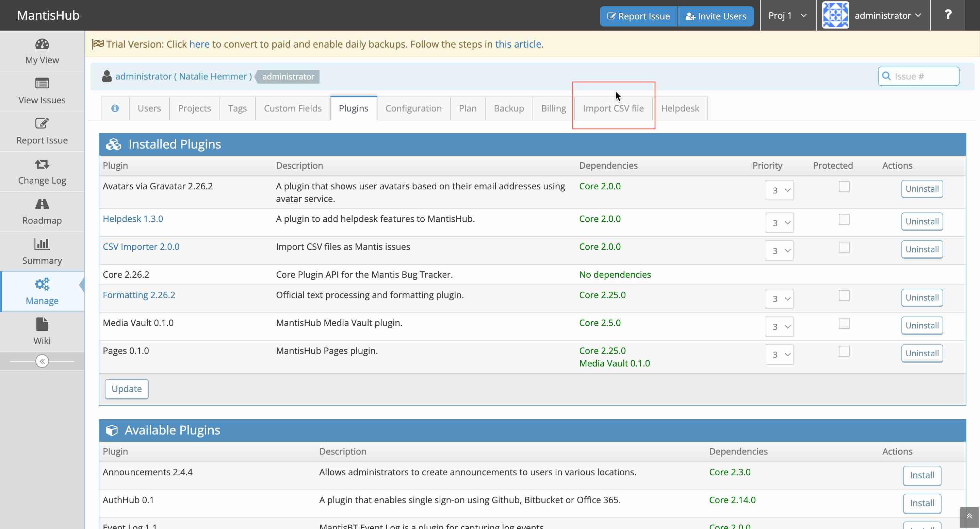Click the info icon tab
The width and height of the screenshot is (980, 529).
point(115,108)
